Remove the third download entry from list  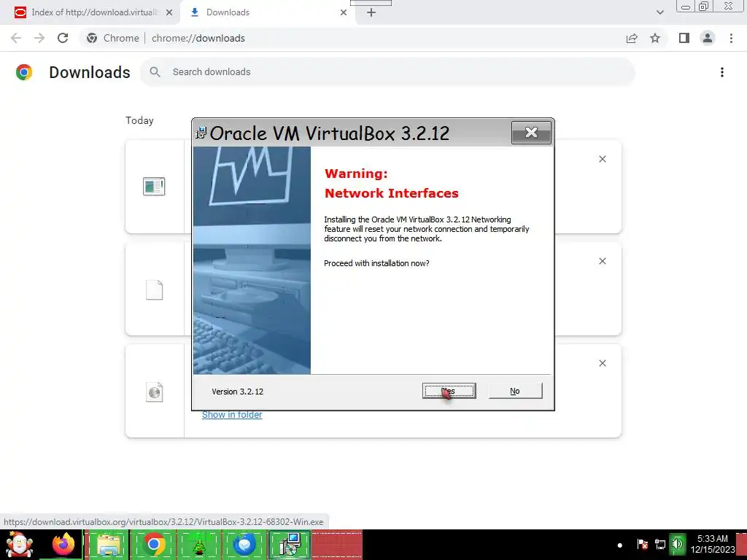[x=603, y=363]
